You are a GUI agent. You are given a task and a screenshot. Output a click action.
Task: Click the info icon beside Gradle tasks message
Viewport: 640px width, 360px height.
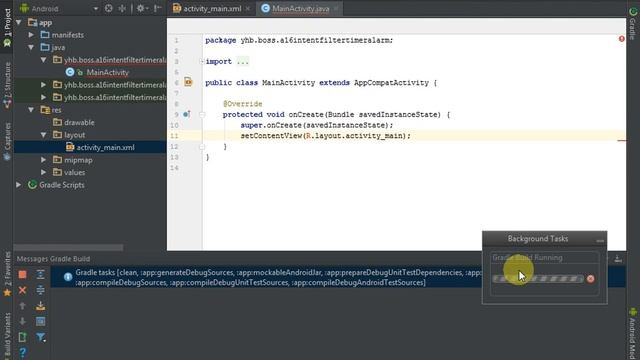click(x=68, y=277)
